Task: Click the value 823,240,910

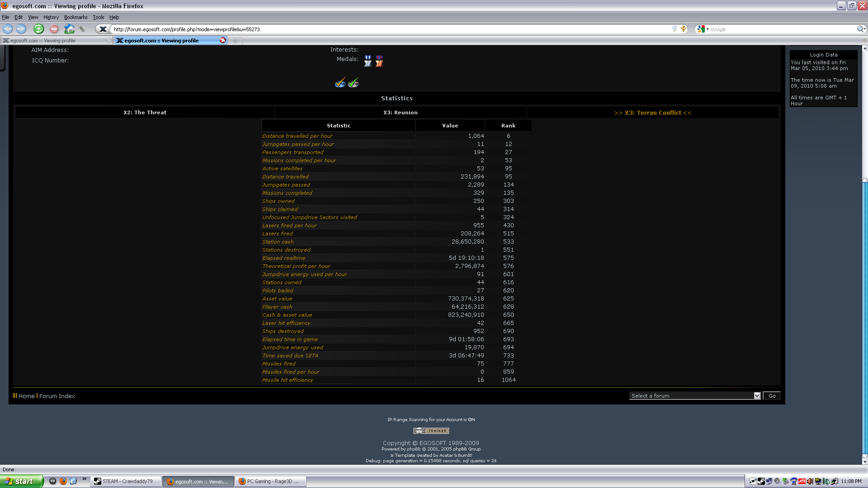Action: [x=466, y=315]
